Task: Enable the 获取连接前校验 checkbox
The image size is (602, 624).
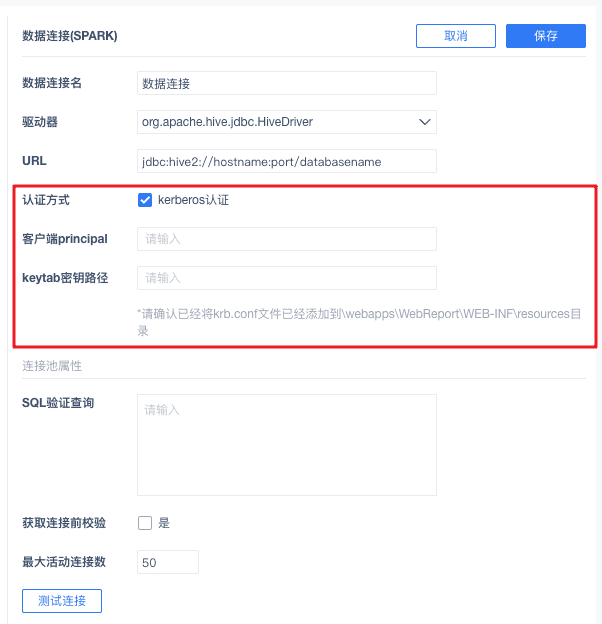Action: 145,523
